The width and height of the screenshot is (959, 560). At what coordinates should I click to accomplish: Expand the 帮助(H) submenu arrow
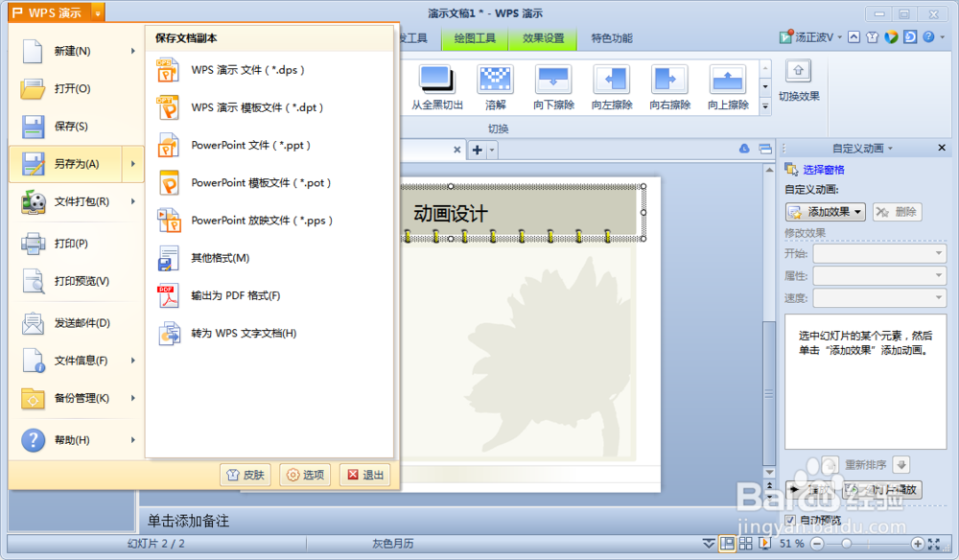click(x=132, y=440)
